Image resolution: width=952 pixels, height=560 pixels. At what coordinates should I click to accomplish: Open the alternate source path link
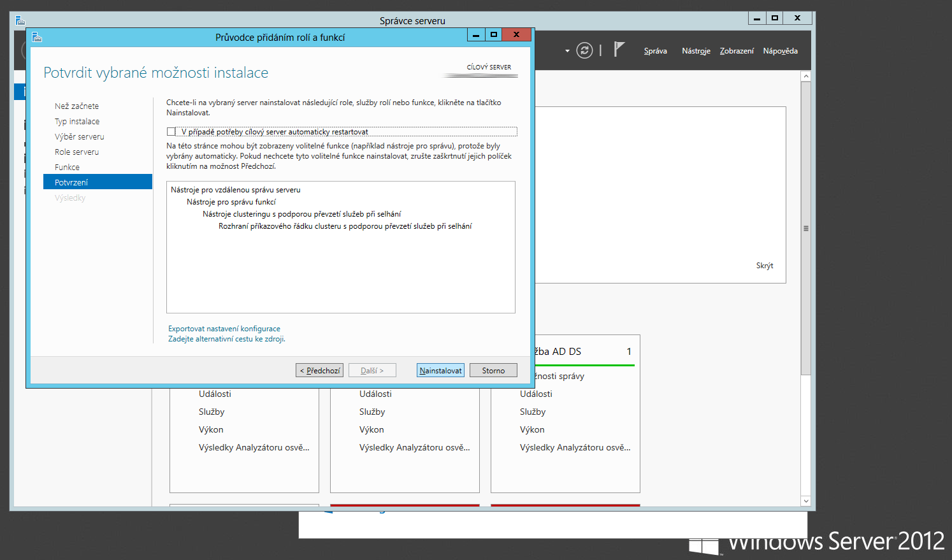coord(226,339)
